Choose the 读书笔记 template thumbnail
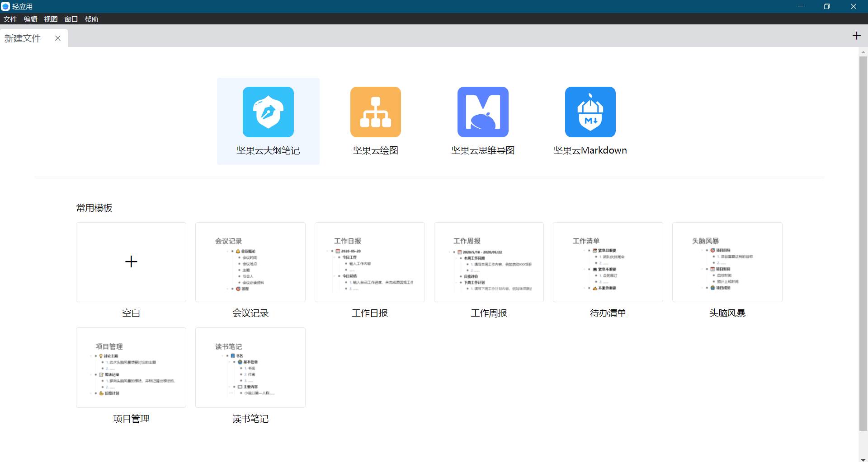 pyautogui.click(x=250, y=368)
